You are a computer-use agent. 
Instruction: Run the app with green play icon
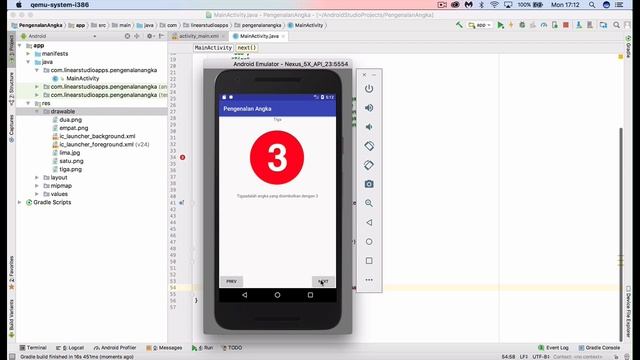pyautogui.click(x=500, y=25)
